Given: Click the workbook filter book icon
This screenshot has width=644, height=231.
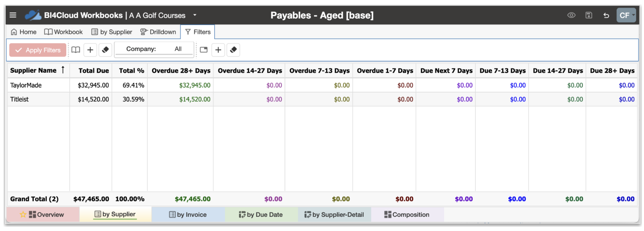Looking at the screenshot, I should 75,50.
